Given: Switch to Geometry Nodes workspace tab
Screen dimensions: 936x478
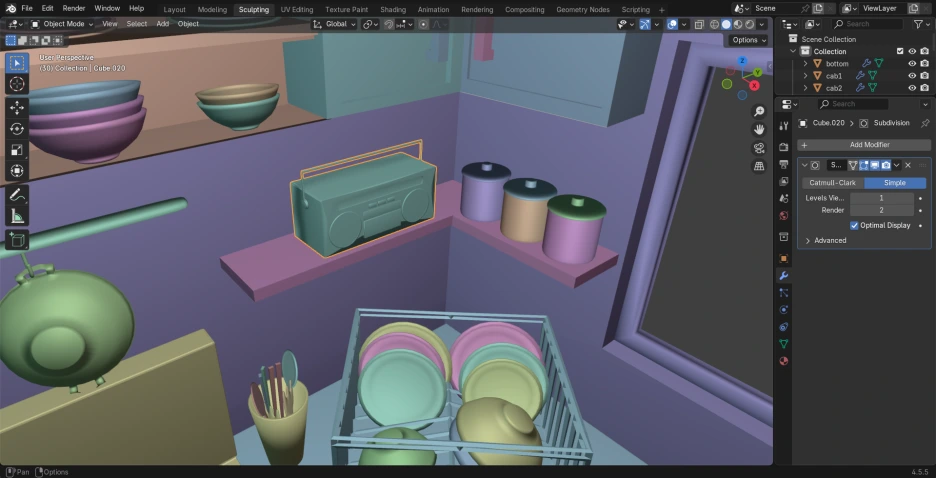Looking at the screenshot, I should pos(583,10).
